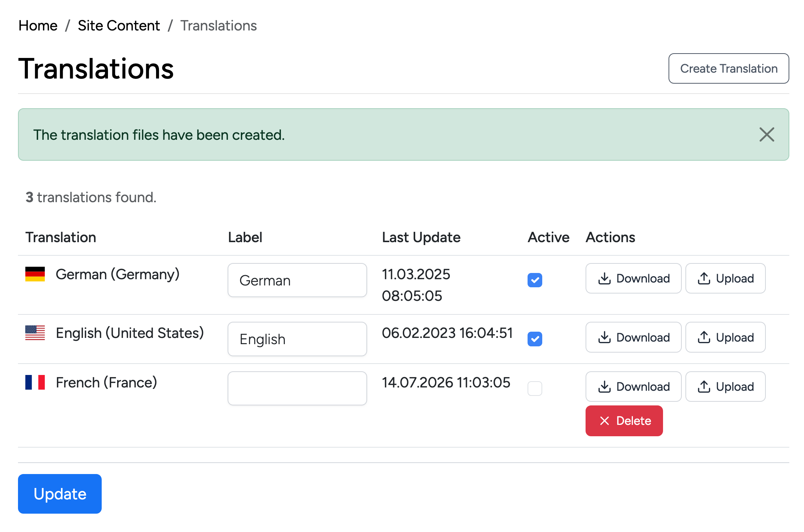Click the '3 translations found.' text
804x532 pixels.
(91, 197)
